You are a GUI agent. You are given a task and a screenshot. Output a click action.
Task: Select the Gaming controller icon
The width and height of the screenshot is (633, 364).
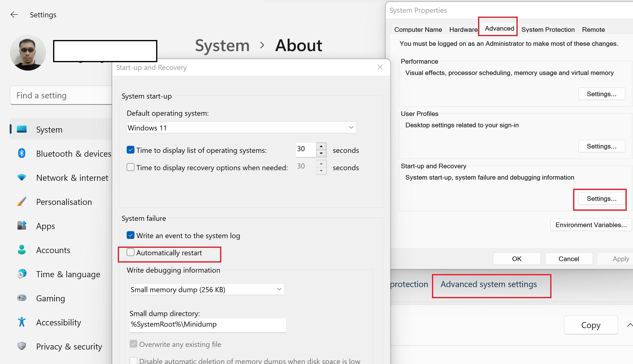(22, 298)
